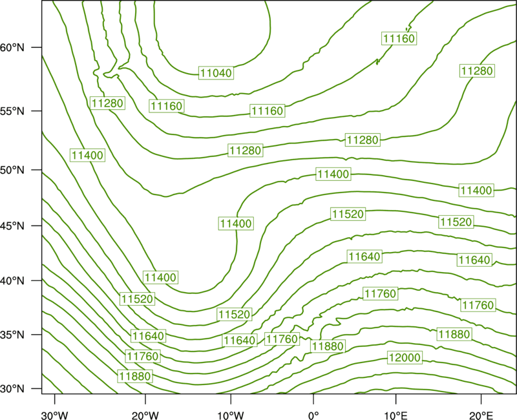Pick the northernmost 11400 contour label

tap(87, 155)
